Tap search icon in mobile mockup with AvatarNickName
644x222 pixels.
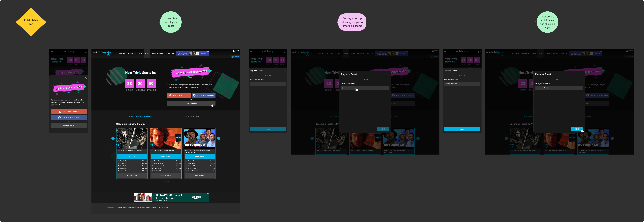tap(479, 52)
